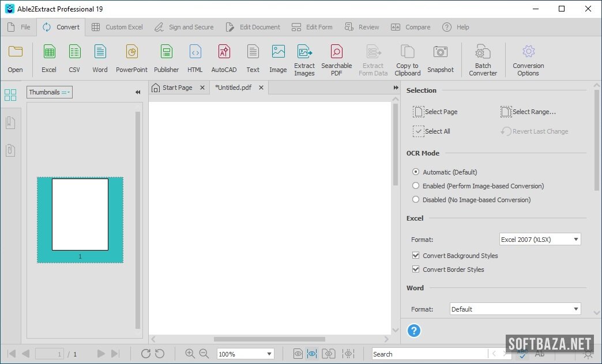
Task: Click the blue help question mark icon
Action: 413,331
